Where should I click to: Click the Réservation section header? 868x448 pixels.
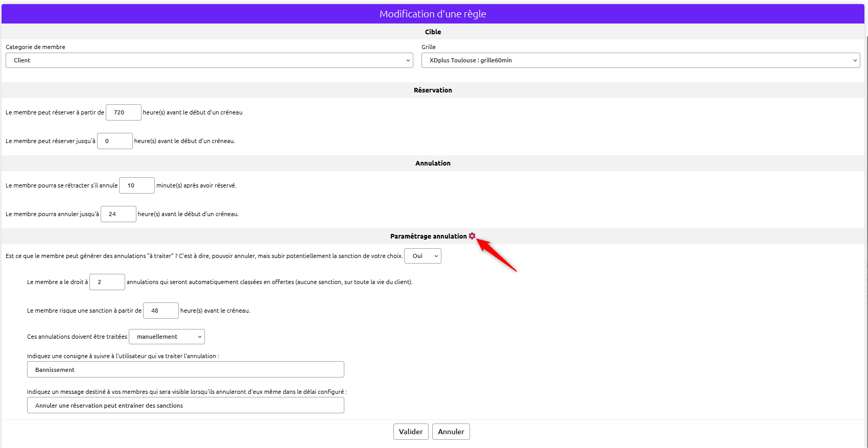(x=433, y=90)
